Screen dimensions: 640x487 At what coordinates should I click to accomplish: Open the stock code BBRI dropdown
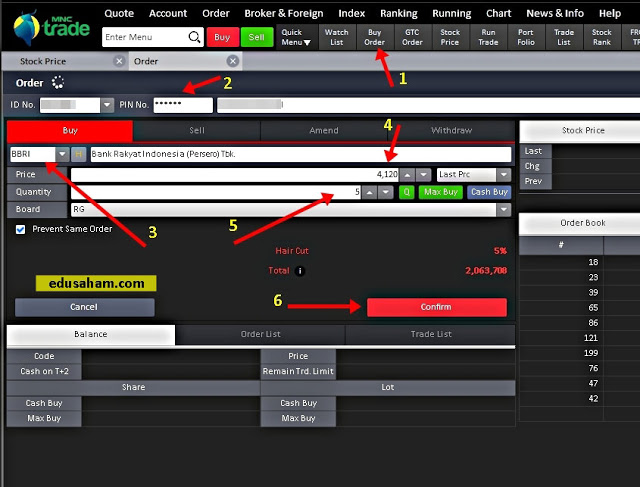tap(62, 154)
